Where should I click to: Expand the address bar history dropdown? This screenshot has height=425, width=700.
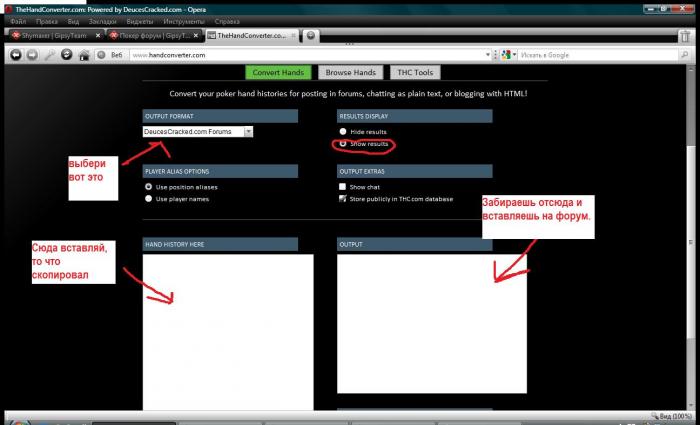pos(488,55)
